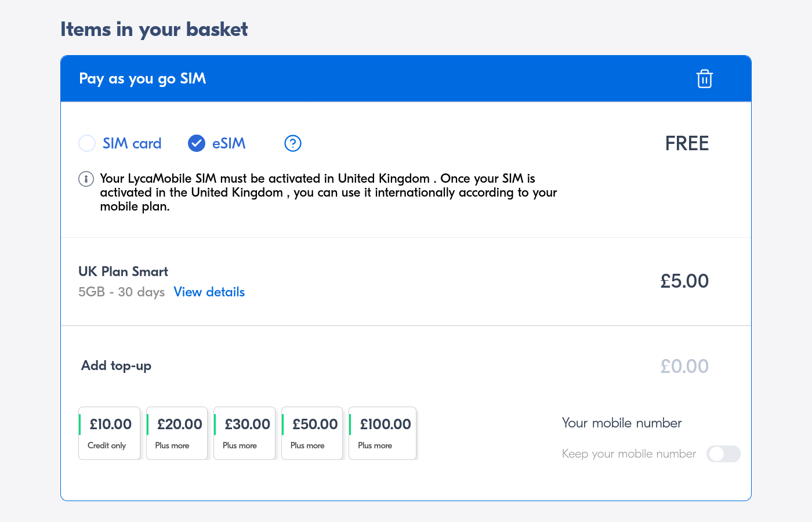The image size is (812, 522).
Task: Enable the Keep your mobile number switch
Action: click(723, 454)
